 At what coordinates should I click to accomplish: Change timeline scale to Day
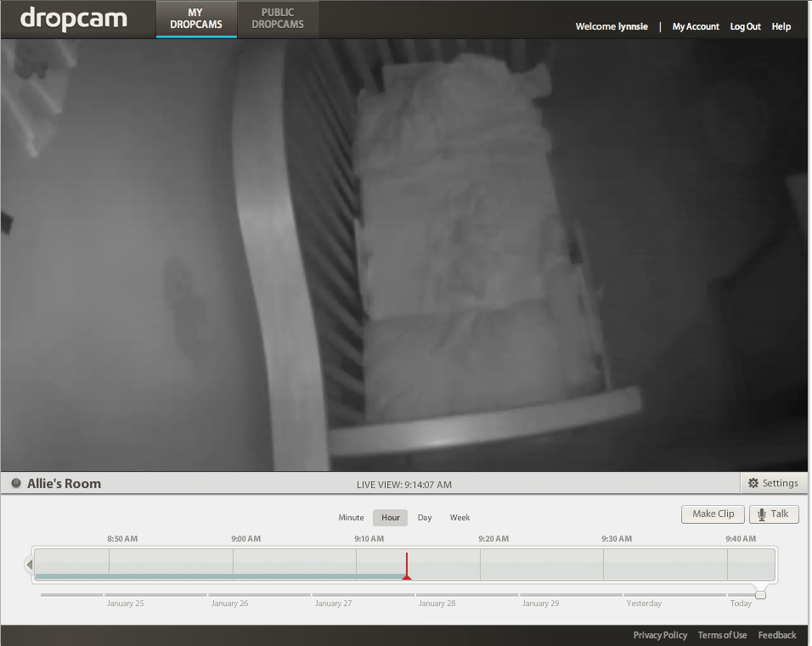pos(425,518)
